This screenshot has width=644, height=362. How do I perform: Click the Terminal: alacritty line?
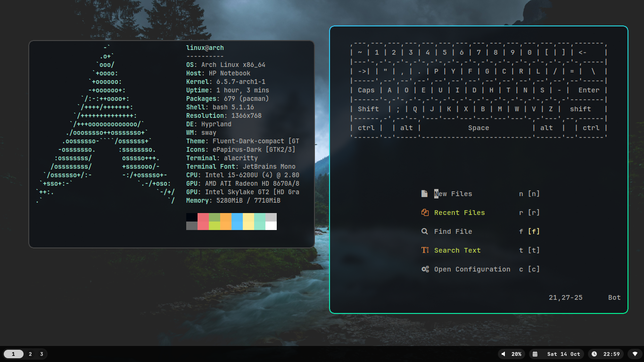point(222,158)
